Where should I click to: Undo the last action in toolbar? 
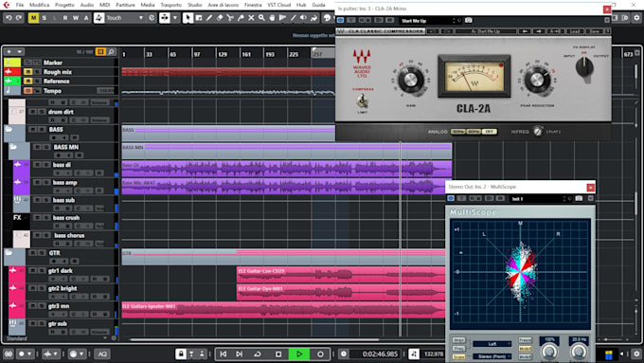pos(9,18)
